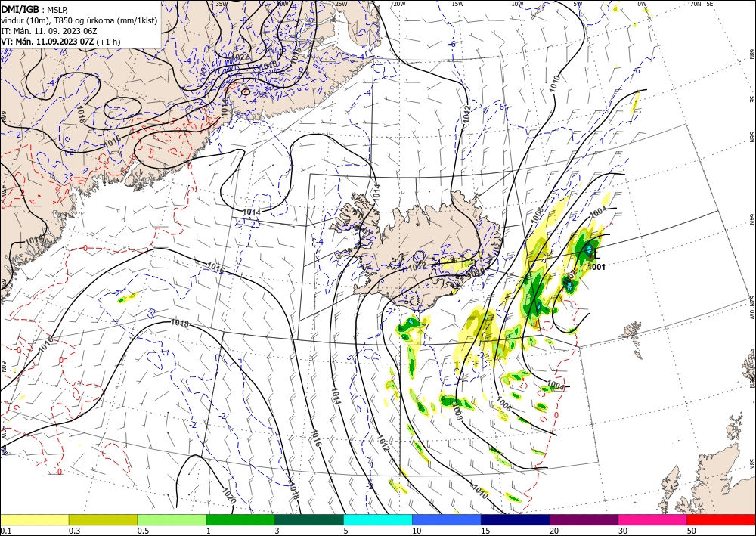The image size is (756, 536).
Task: Select the dark green 3–5 legend swatch
Action: coord(309,519)
